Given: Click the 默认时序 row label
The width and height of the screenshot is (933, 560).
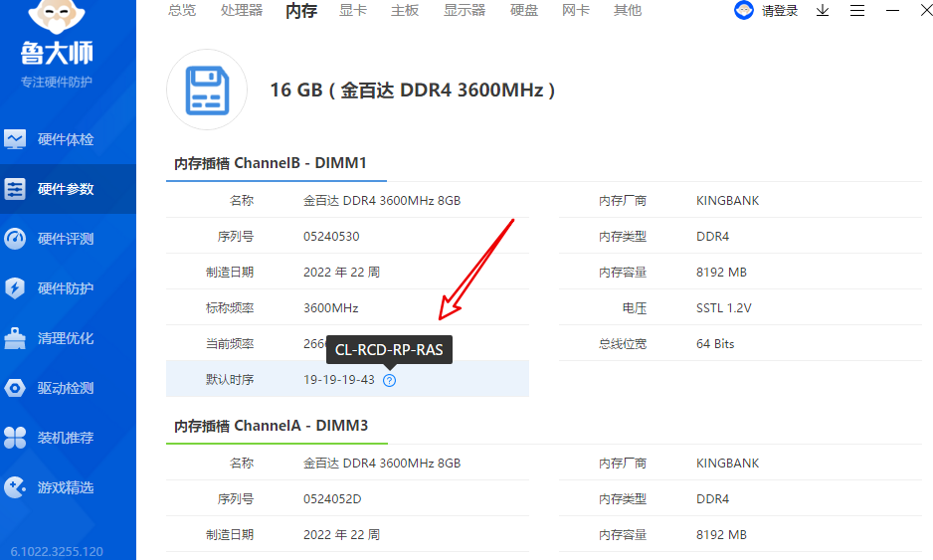Looking at the screenshot, I should [230, 380].
